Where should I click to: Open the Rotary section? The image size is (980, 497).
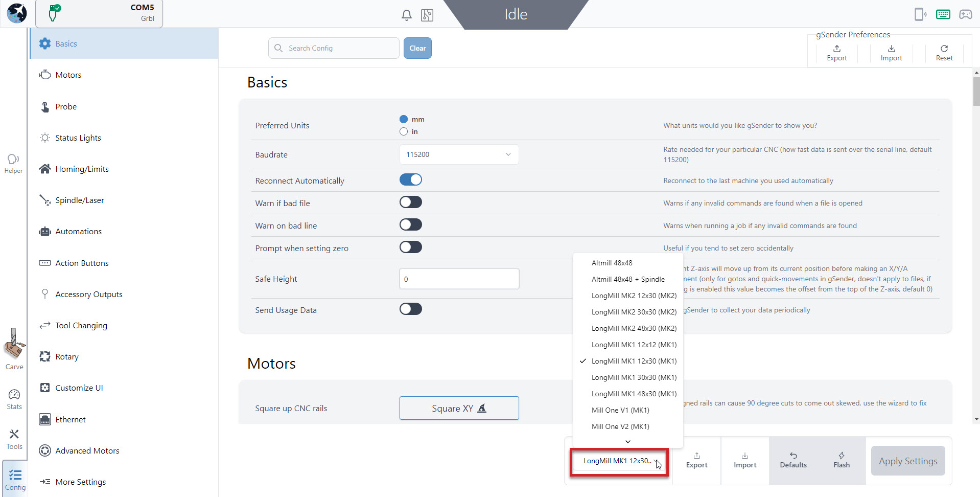(125, 356)
